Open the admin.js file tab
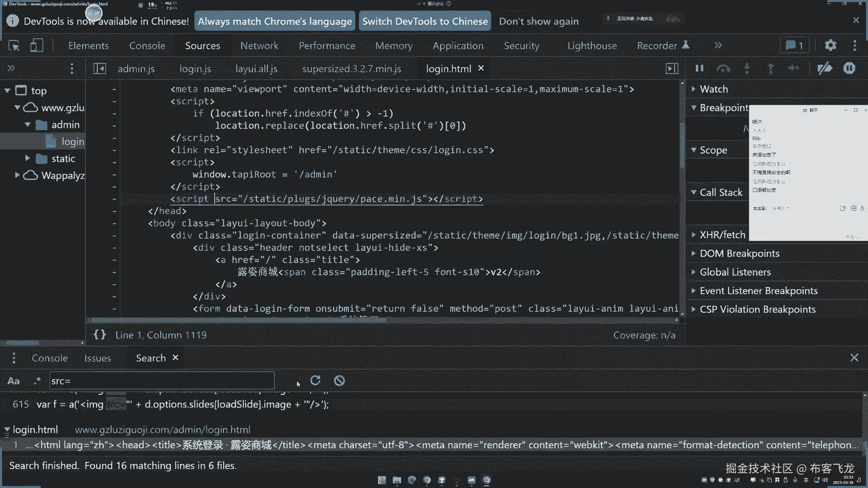The image size is (868, 488). (136, 69)
